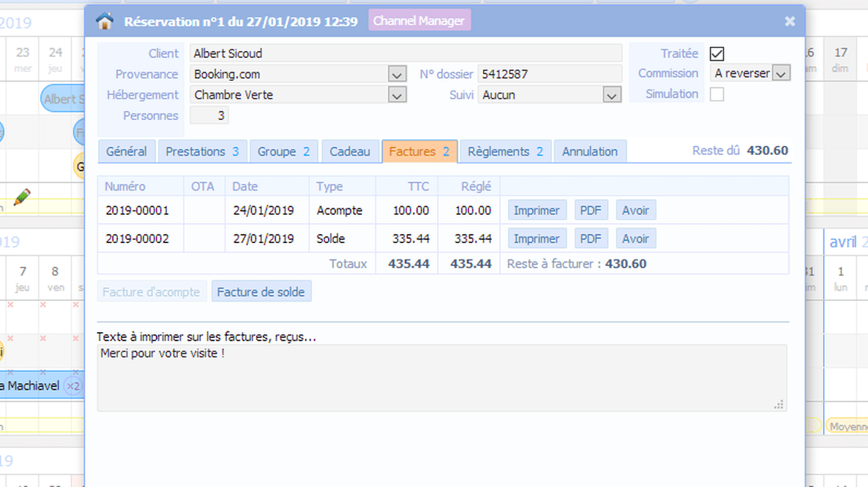This screenshot has height=487, width=868.
Task: Go to the Règlements tab
Action: pyautogui.click(x=504, y=151)
